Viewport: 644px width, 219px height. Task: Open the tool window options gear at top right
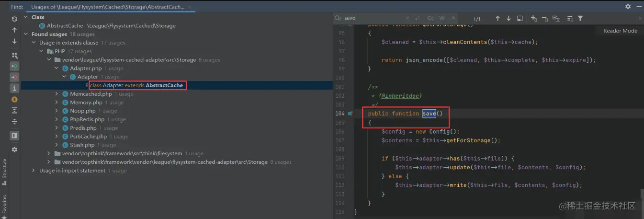click(628, 7)
